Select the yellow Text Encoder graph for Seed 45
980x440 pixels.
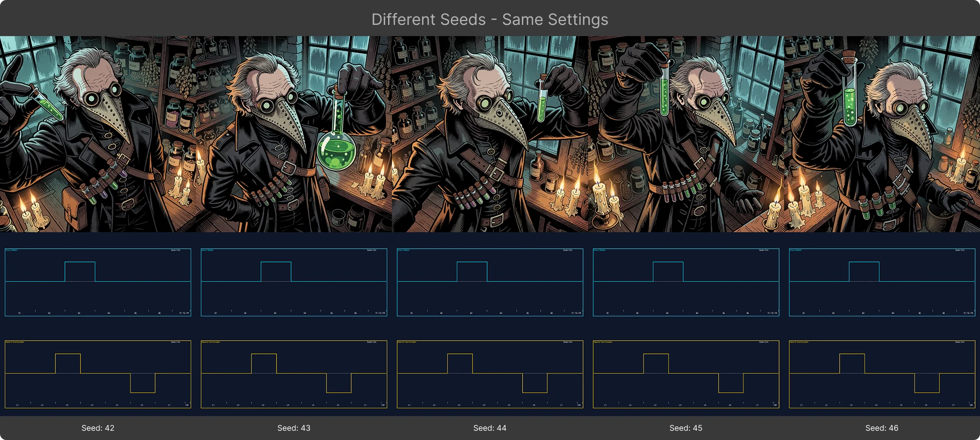tap(686, 374)
